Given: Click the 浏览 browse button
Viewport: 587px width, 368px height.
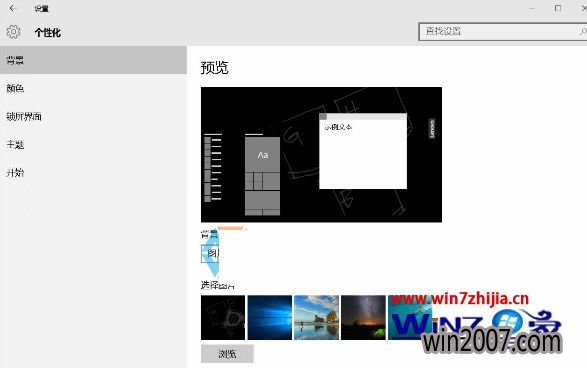Looking at the screenshot, I should pyautogui.click(x=227, y=354).
